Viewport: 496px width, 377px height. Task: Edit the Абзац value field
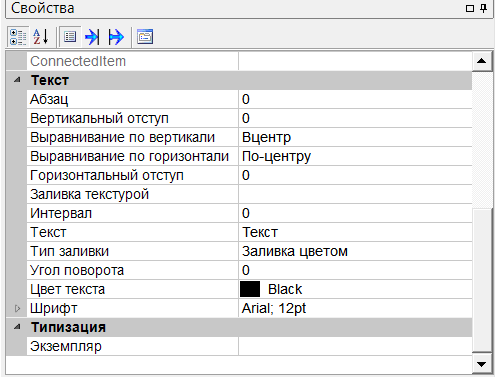pos(355,99)
